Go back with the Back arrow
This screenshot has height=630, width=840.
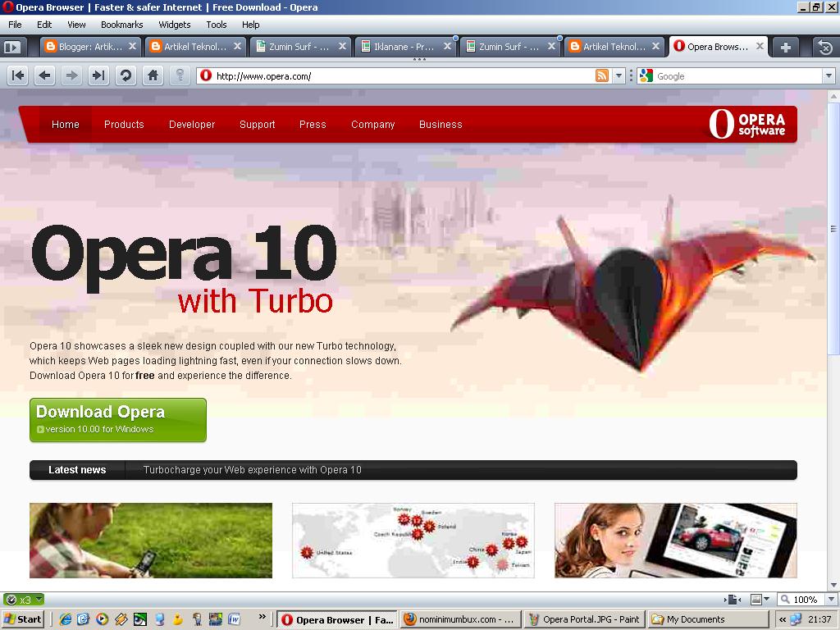[x=44, y=75]
